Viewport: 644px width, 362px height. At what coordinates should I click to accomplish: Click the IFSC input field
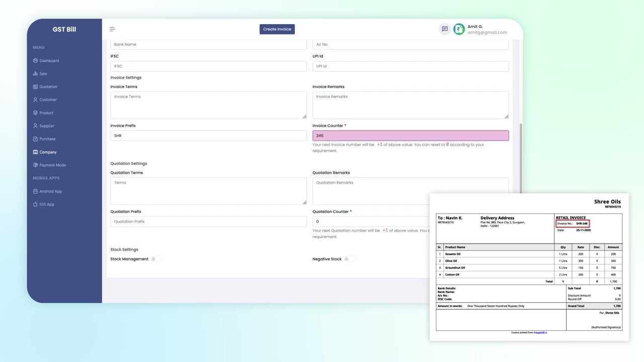click(x=208, y=66)
